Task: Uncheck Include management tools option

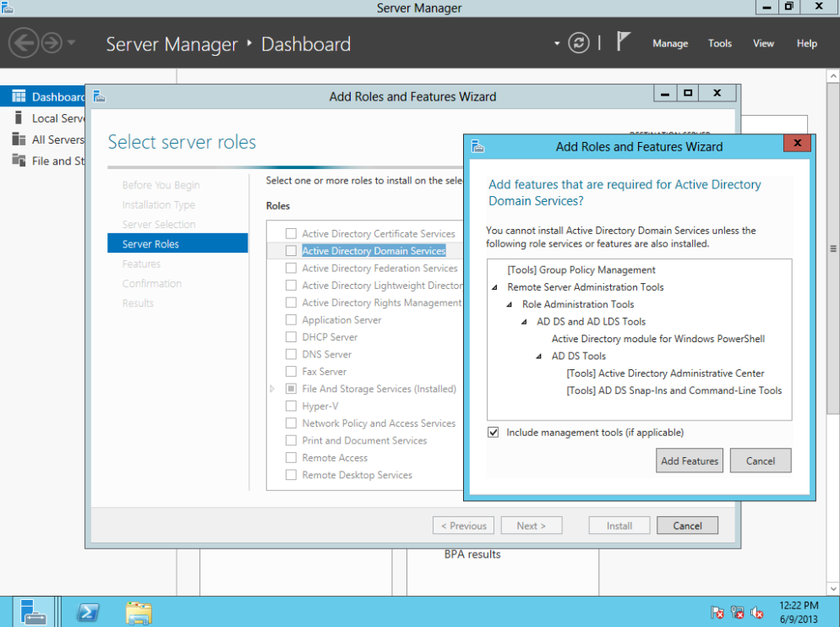Action: [494, 432]
